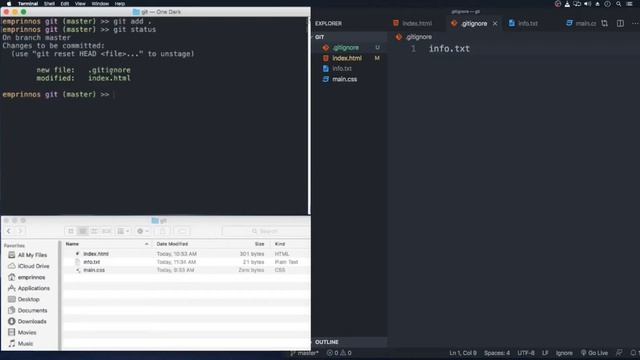This screenshot has width=640, height=360.
Task: Change the UTF-8 encoding in status bar
Action: [x=526, y=353]
